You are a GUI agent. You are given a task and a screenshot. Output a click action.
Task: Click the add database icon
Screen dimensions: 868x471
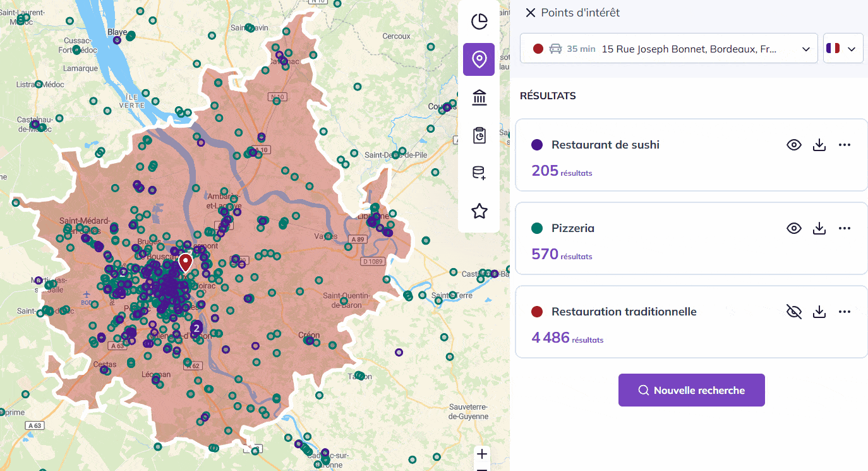479,173
